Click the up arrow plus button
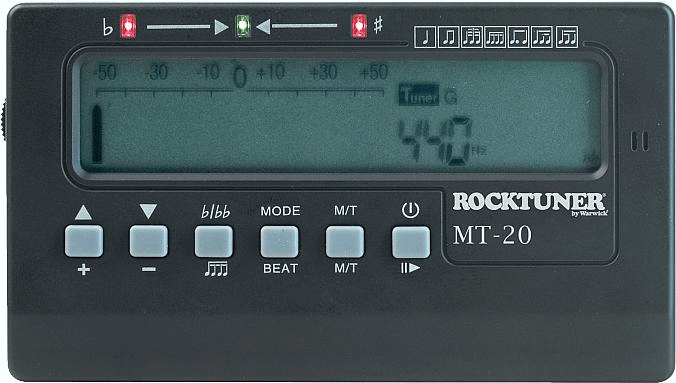Viewport: 676px width, 383px height. [x=84, y=241]
